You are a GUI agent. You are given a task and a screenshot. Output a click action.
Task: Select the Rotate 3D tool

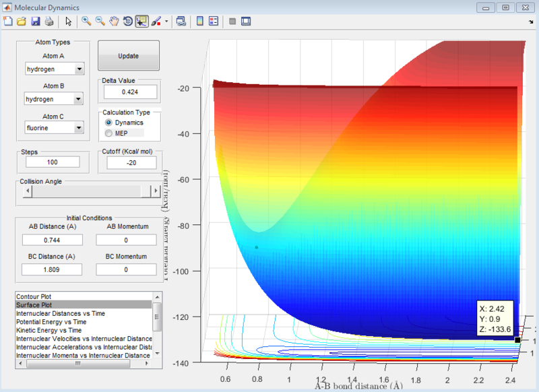[128, 22]
